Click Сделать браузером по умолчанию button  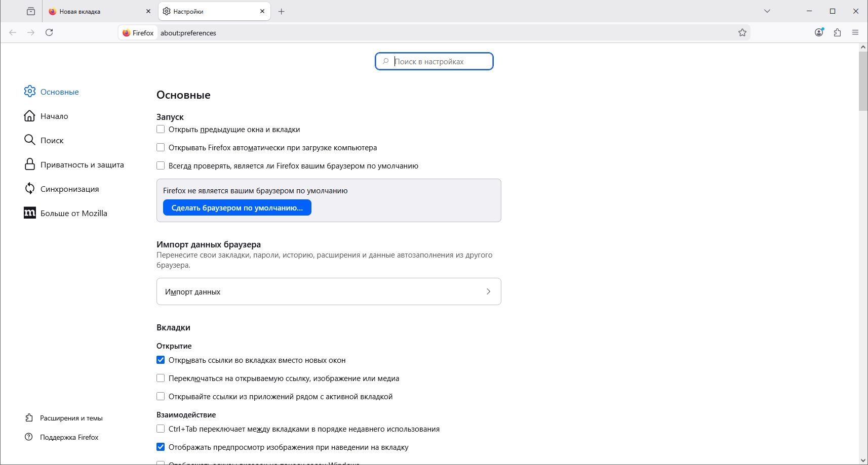click(x=237, y=208)
